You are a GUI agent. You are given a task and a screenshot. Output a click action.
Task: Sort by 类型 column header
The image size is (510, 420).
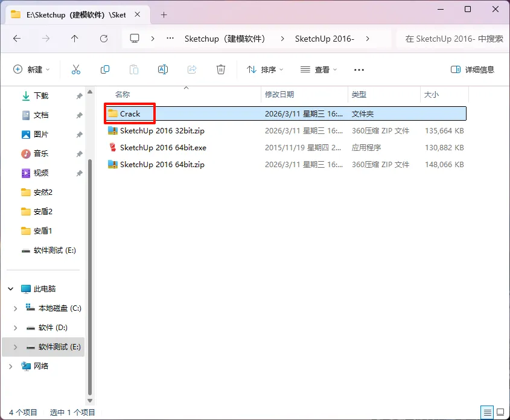point(359,95)
